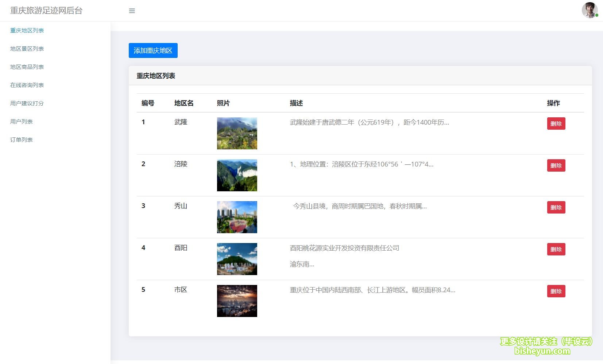Click the 添加重庆地区 button
Screen dimensions: 603x364
153,51
